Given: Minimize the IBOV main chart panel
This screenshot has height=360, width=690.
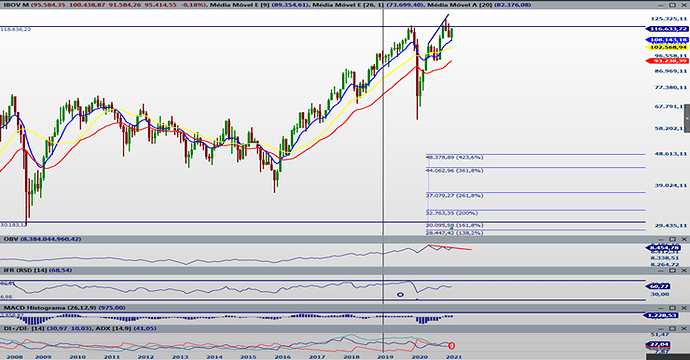Looking at the screenshot, I should (661, 5).
